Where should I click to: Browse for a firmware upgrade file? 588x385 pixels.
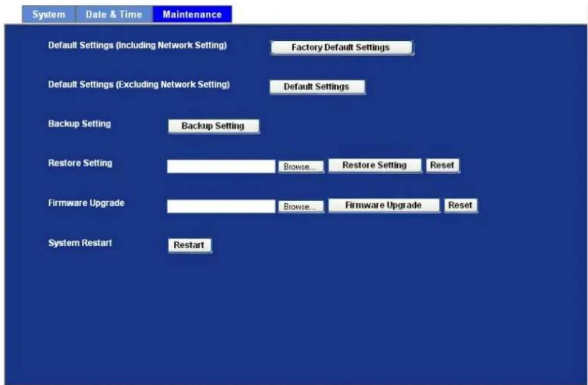point(301,206)
